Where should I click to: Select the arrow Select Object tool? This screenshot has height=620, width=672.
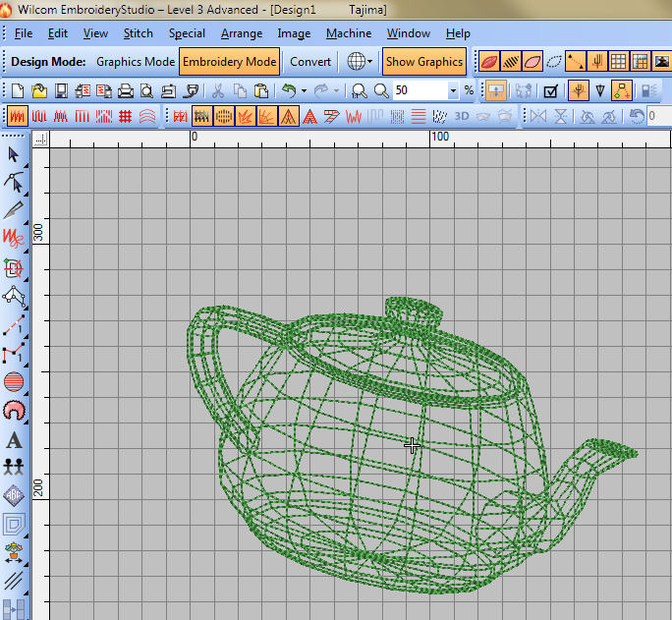coord(14,154)
